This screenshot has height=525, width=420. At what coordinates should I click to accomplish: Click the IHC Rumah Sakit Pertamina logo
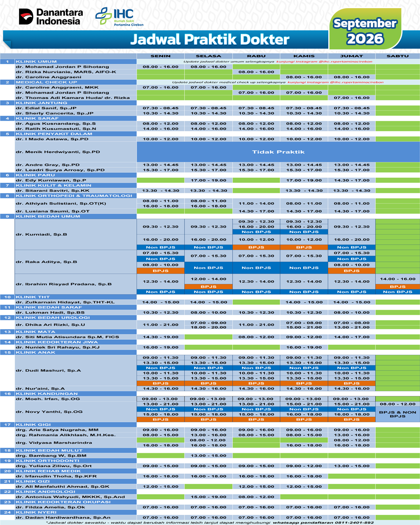[x=119, y=16]
